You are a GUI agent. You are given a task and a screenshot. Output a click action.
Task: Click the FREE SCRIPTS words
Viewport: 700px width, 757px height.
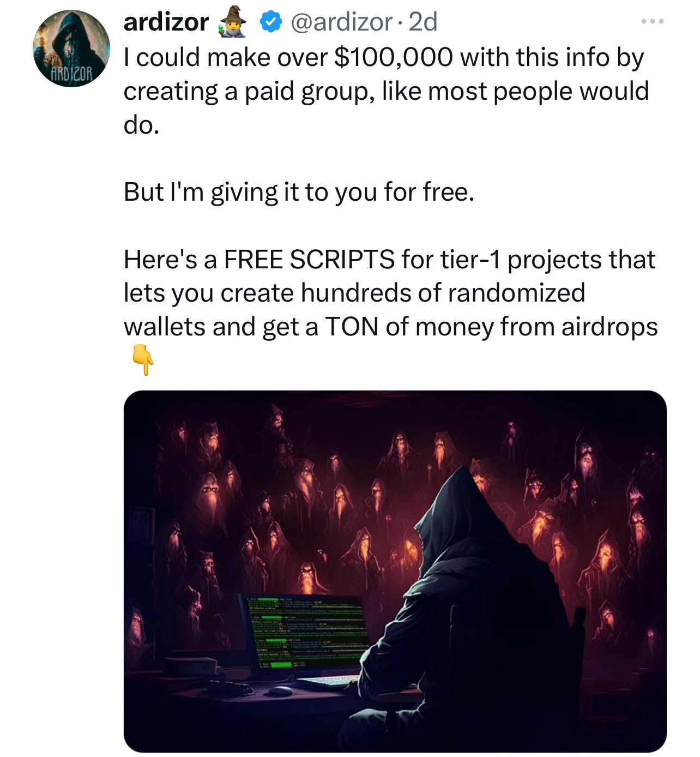point(309,259)
